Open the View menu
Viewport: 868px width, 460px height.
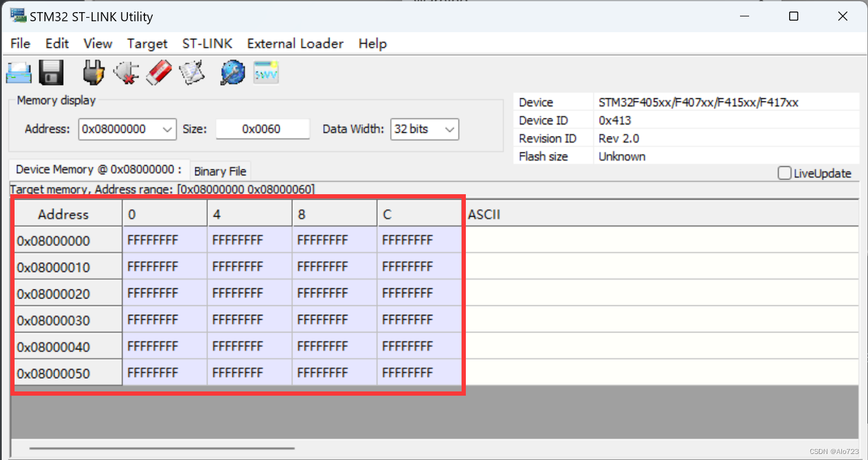pos(98,44)
